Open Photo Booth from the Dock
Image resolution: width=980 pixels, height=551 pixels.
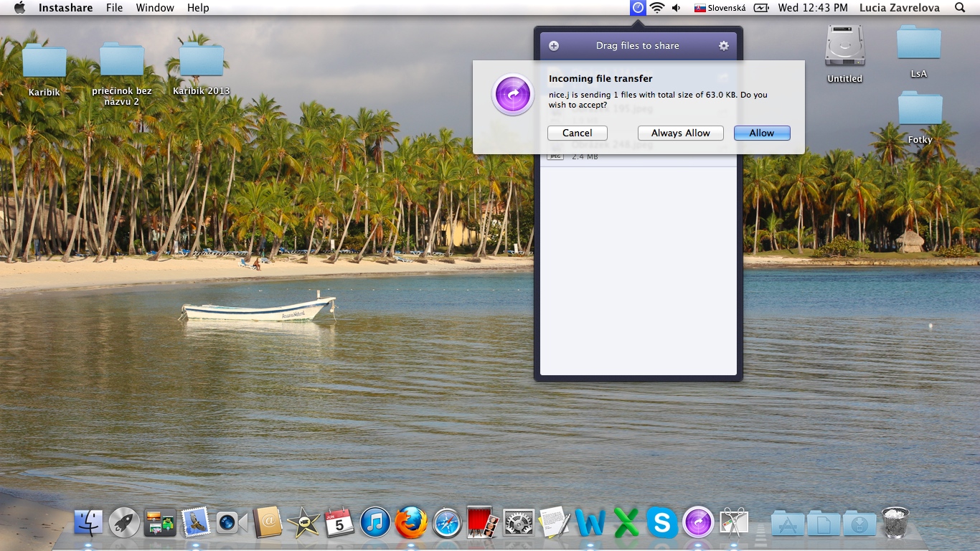pos(483,522)
